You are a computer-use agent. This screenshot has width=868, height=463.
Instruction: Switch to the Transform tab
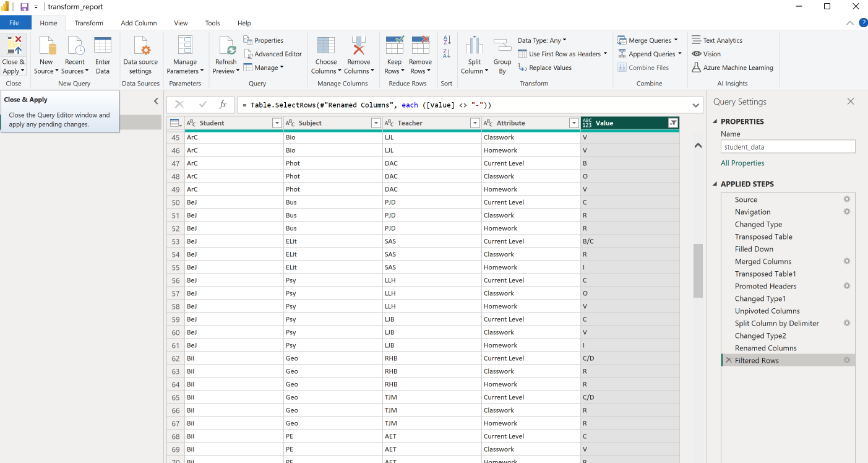(89, 23)
